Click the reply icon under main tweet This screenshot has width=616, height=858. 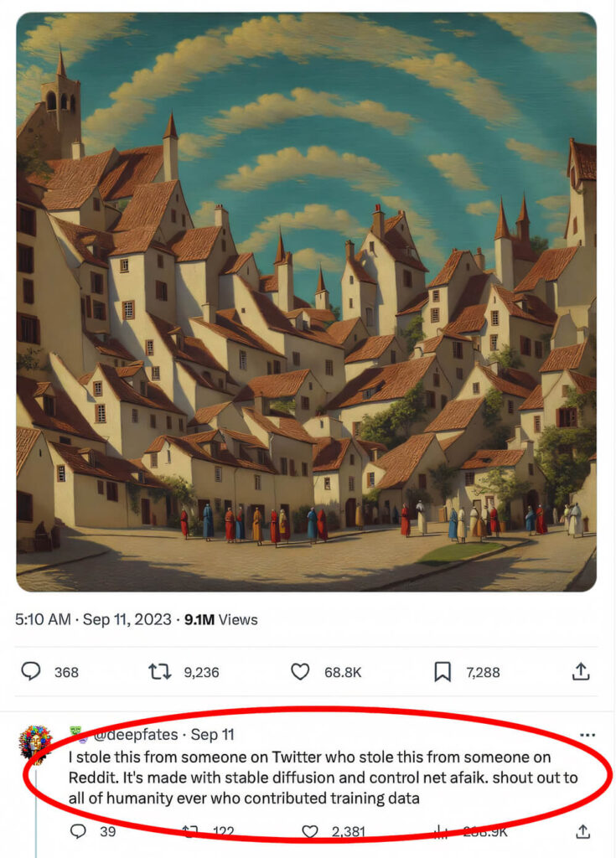[x=31, y=671]
